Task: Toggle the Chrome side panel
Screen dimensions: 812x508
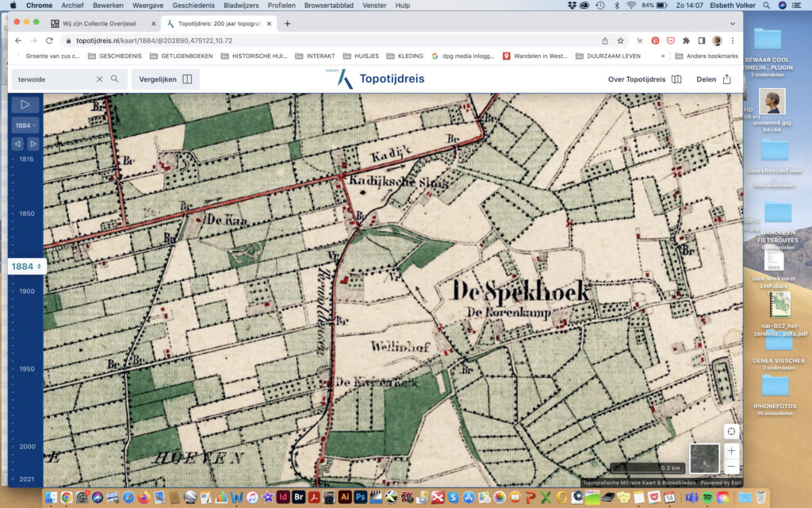Action: [701, 40]
